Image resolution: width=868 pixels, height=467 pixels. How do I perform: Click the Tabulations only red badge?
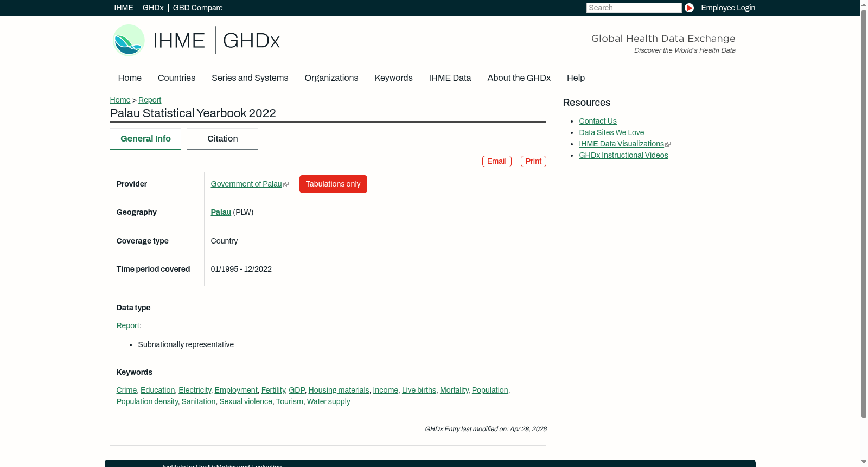[333, 184]
